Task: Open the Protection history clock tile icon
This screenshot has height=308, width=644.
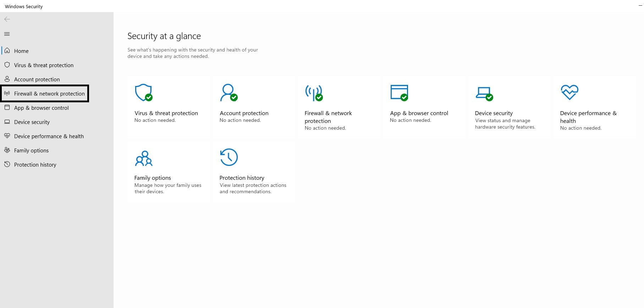Action: [x=229, y=157]
